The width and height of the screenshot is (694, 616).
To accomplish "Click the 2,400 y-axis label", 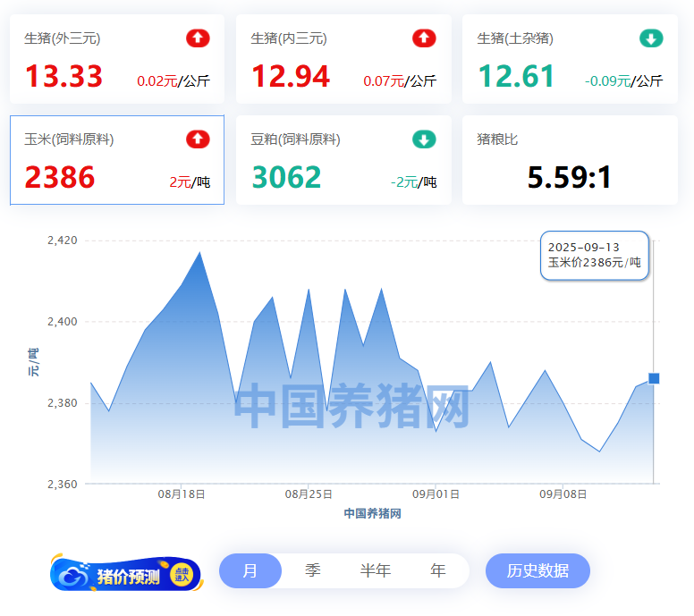I will click(63, 322).
